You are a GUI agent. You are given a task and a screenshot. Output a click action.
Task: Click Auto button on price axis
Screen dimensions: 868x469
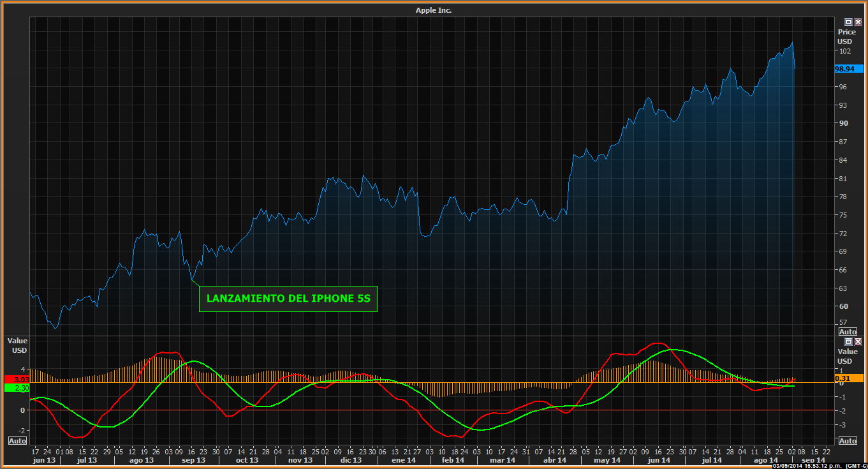tap(848, 332)
